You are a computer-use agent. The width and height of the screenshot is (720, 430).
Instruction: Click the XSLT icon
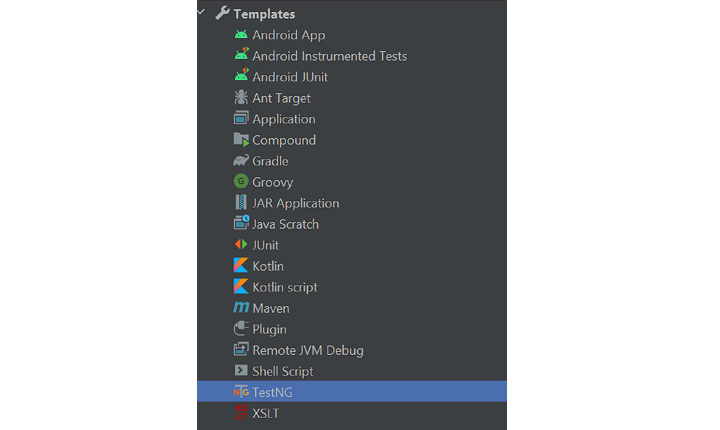pos(240,413)
